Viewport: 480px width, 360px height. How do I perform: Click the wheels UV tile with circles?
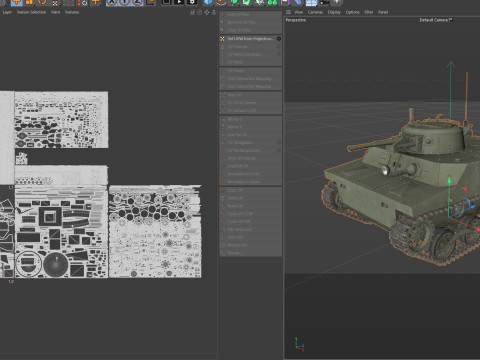[x=155, y=232]
